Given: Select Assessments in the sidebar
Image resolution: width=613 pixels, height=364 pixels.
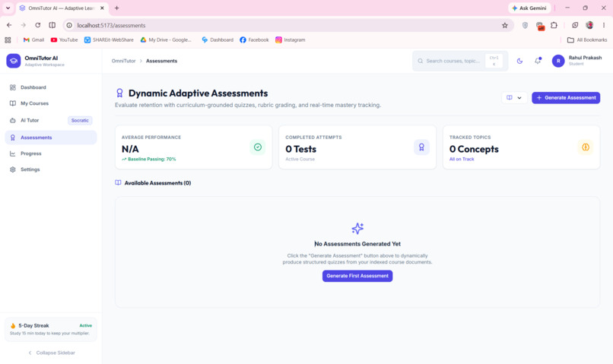Looking at the screenshot, I should pos(51,138).
